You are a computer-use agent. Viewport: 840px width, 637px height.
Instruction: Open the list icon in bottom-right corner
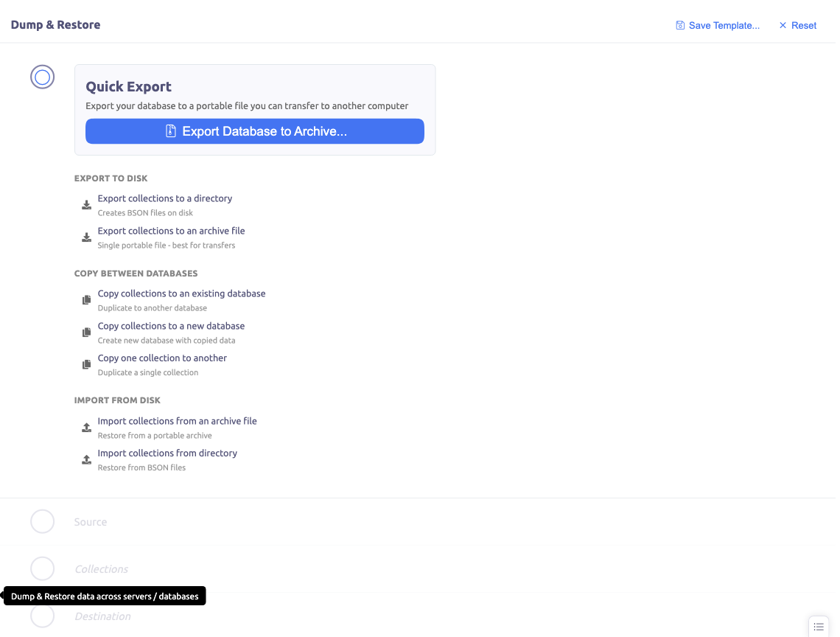[819, 627]
